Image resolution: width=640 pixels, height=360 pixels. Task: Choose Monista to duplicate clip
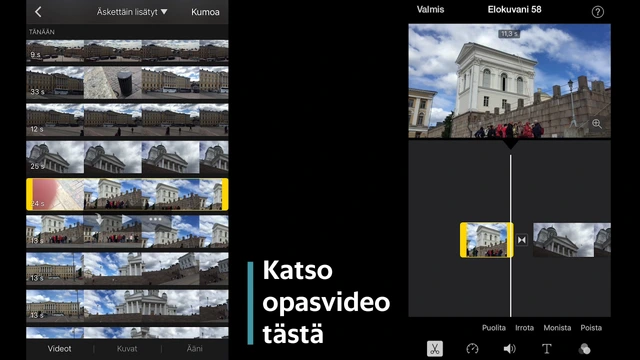coord(557,327)
